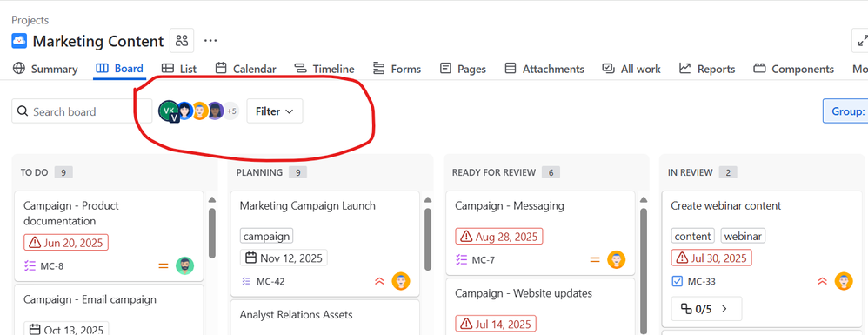Click the MC-8 issue key

pos(52,265)
